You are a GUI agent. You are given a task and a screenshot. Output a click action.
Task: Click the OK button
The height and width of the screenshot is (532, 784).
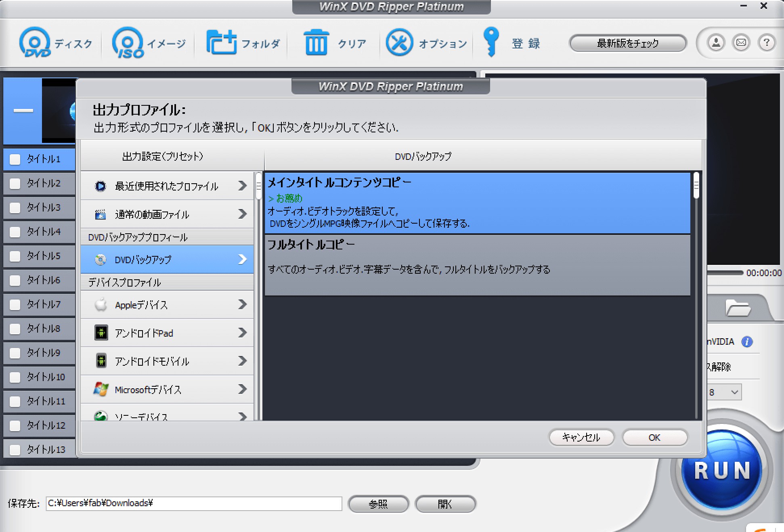click(654, 438)
